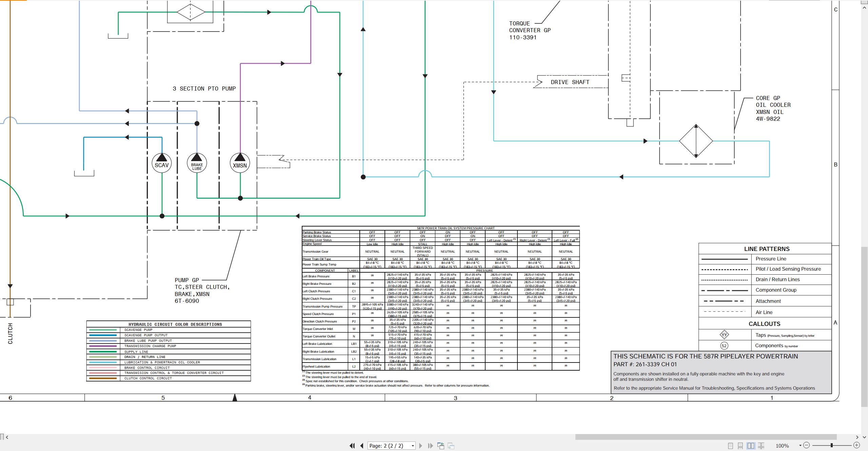
Task: Click the '3 SECTION PTO PUMP' label
Action: coord(204,89)
